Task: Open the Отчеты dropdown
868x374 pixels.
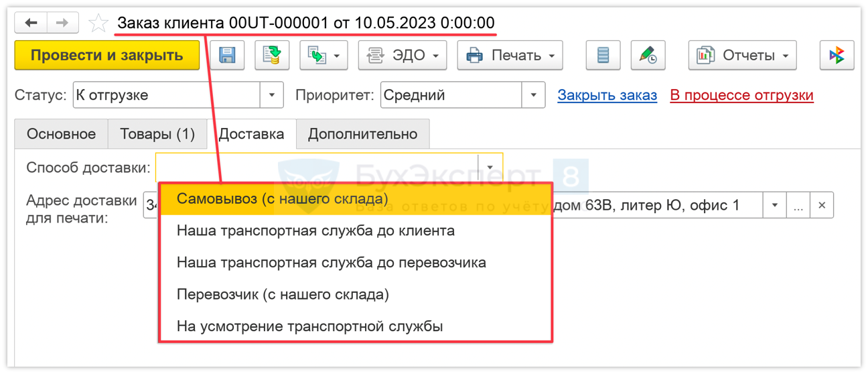Action: click(743, 55)
